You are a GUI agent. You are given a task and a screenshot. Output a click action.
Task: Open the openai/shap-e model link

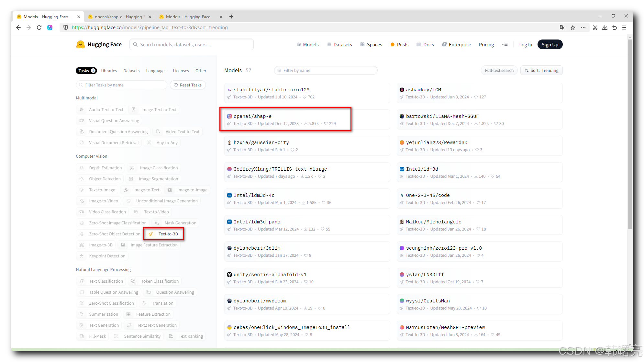pos(252,116)
